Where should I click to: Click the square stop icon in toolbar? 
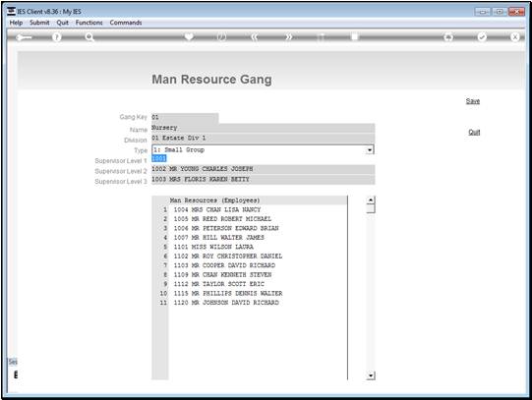(x=354, y=36)
